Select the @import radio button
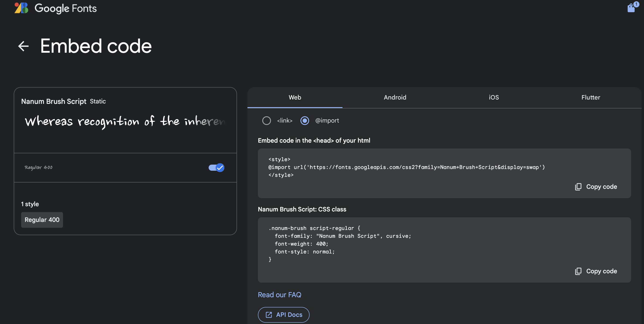Screen dimensions: 644x324 coord(305,121)
